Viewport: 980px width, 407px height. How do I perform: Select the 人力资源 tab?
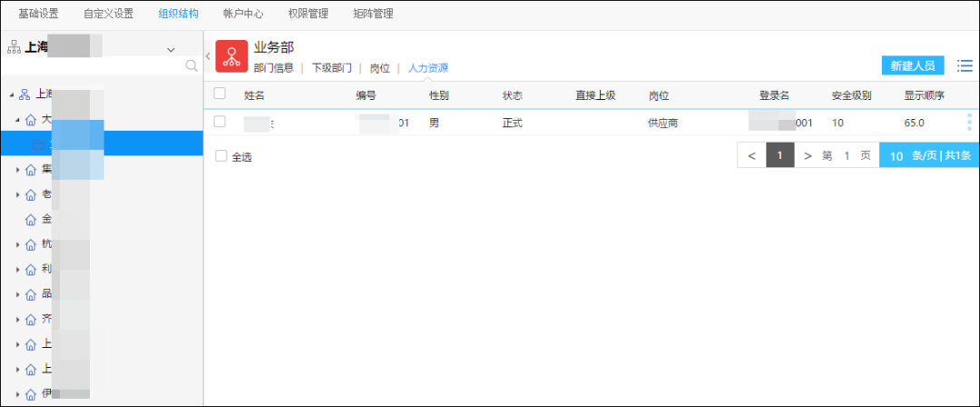(x=428, y=68)
